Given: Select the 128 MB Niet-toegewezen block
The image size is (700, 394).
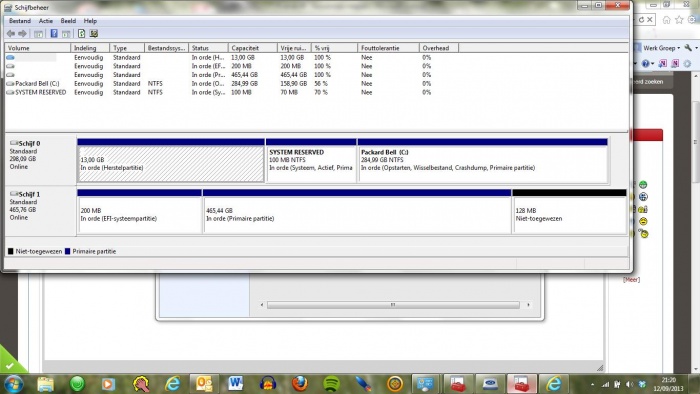Looking at the screenshot, I should coord(570,212).
